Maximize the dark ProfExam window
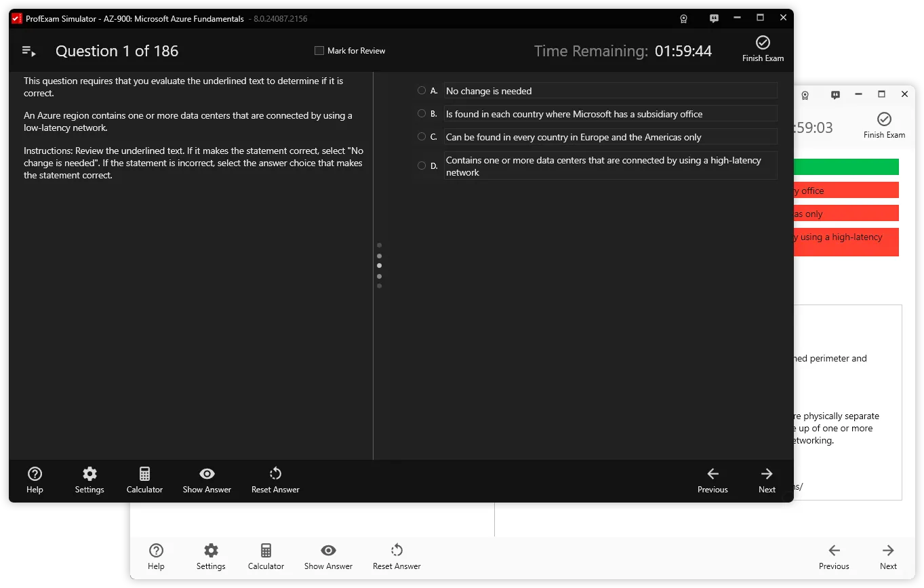Image resolution: width=924 pixels, height=588 pixels. point(760,18)
